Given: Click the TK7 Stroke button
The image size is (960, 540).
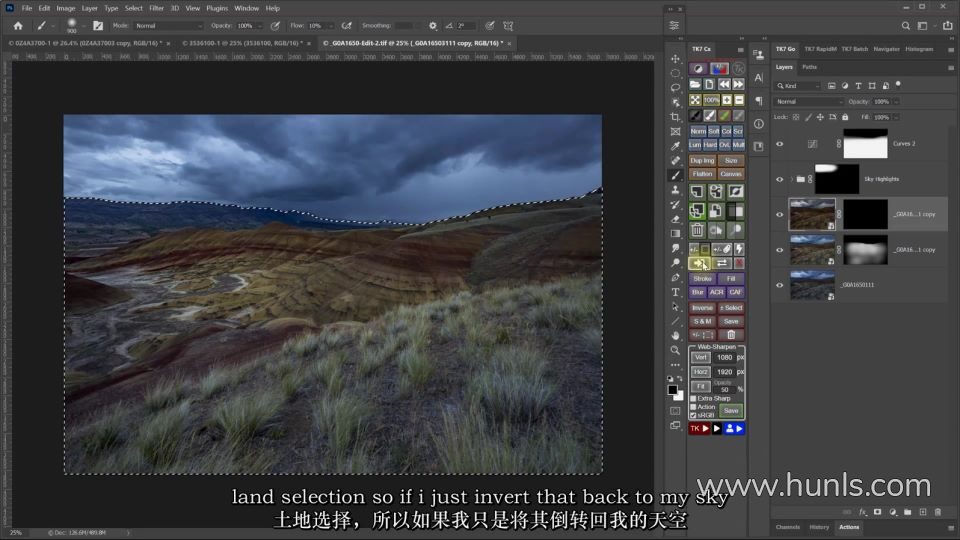Looking at the screenshot, I should 702,279.
